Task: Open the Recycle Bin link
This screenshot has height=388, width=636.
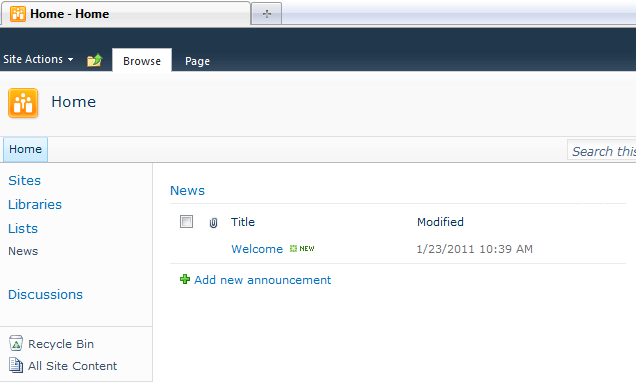Action: click(x=61, y=344)
